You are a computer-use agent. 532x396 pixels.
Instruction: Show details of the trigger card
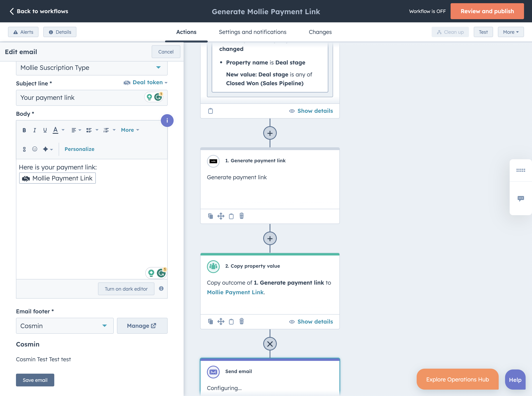click(x=311, y=111)
